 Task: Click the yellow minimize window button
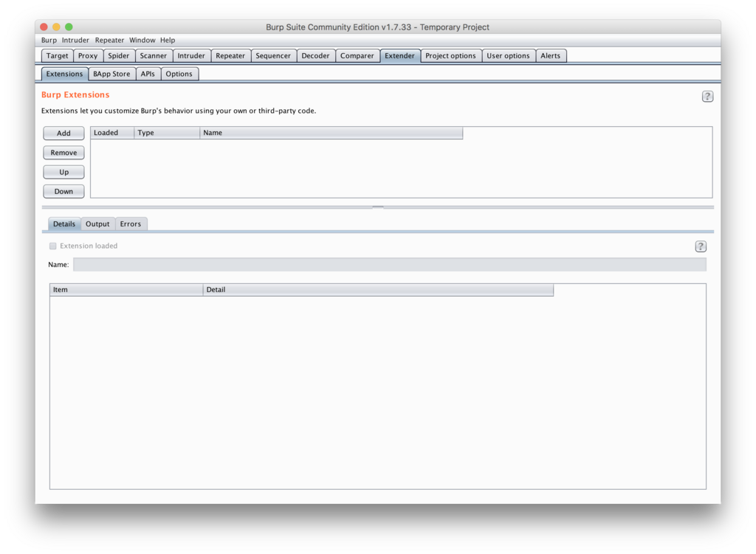(56, 27)
